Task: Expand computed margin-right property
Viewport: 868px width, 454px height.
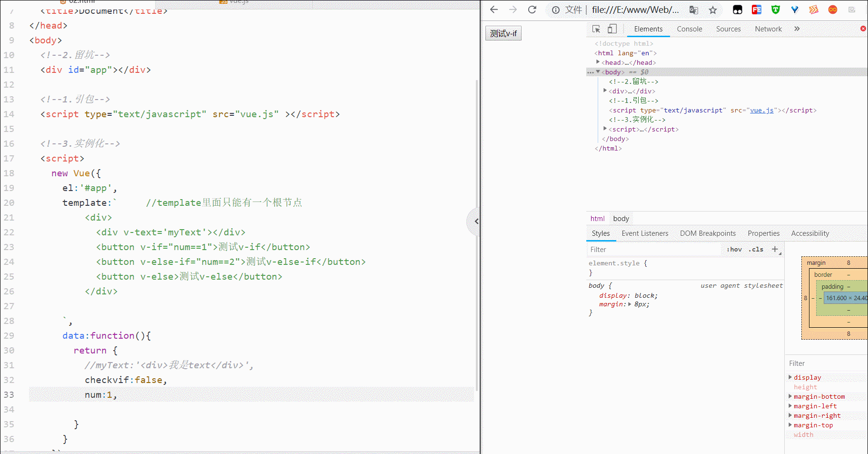Action: pyautogui.click(x=790, y=415)
